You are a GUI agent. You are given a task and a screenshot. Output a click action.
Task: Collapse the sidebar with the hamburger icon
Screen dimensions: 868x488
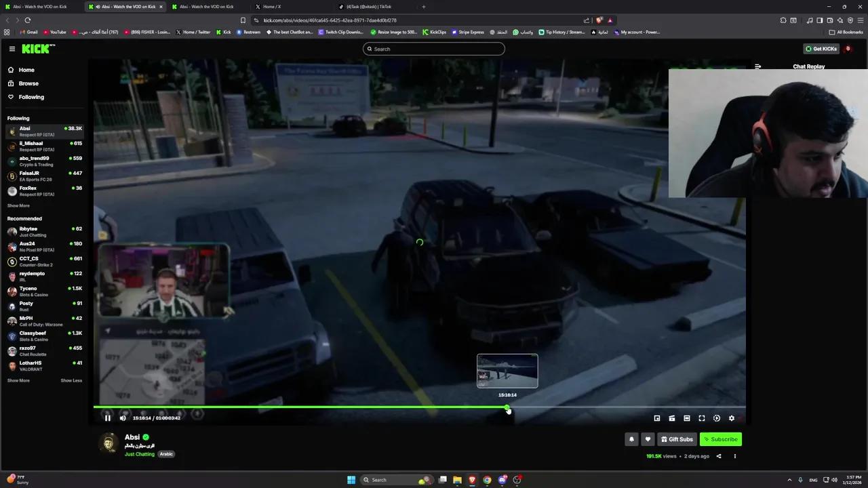point(12,48)
